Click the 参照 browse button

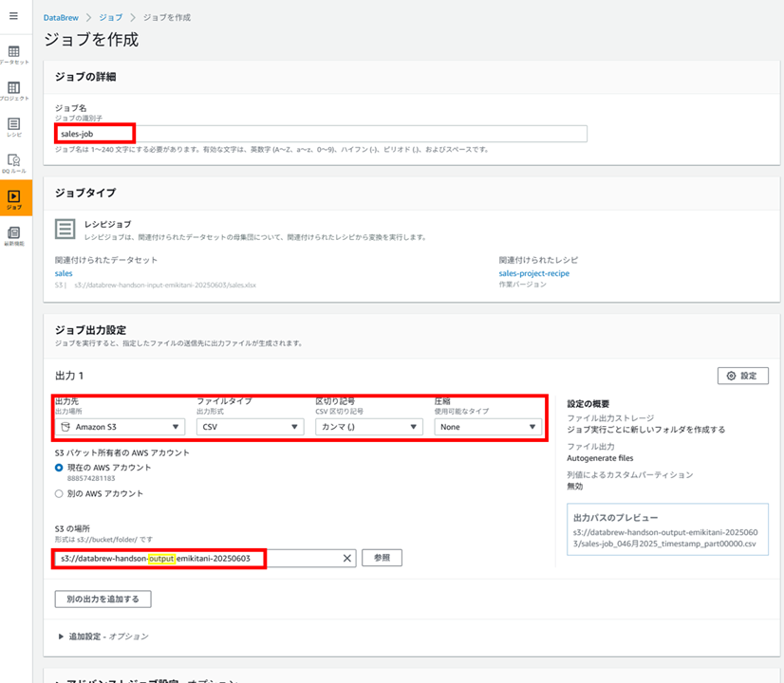[x=382, y=558]
